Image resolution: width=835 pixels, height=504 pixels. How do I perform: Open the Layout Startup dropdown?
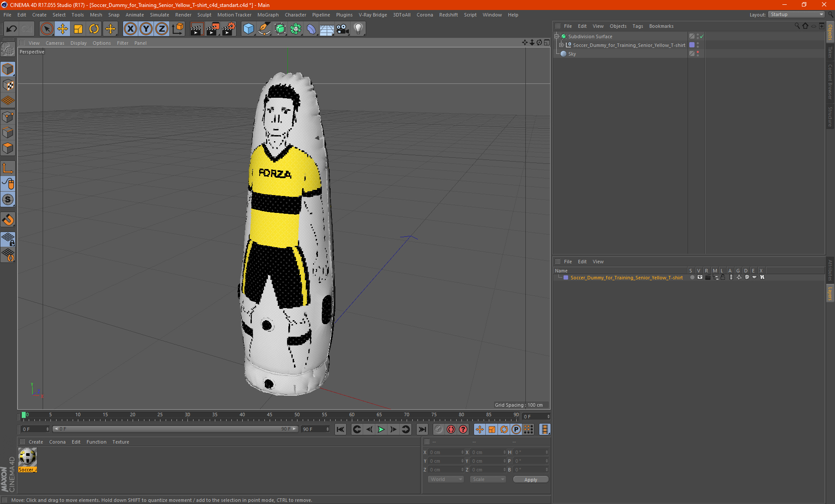coord(796,14)
